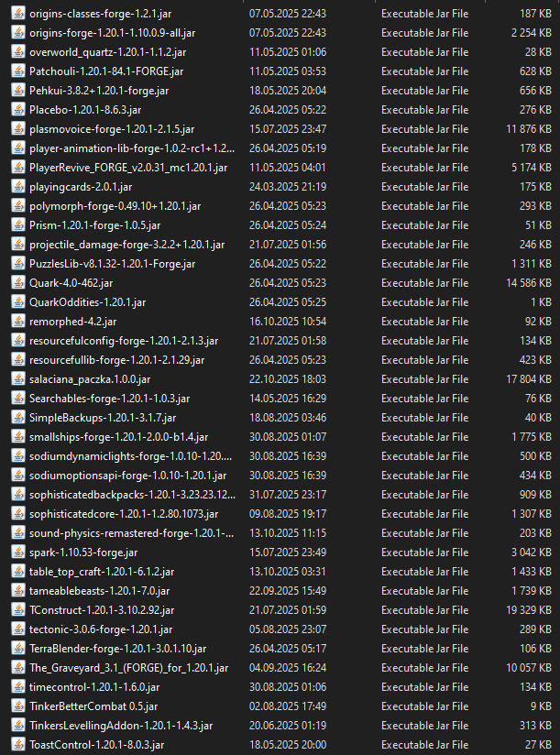Click the jar icon of The_Graveyard_3.1_(FORGE)_for_1.20.1.jar
Image resolution: width=560 pixels, height=755 pixels.
click(17, 668)
